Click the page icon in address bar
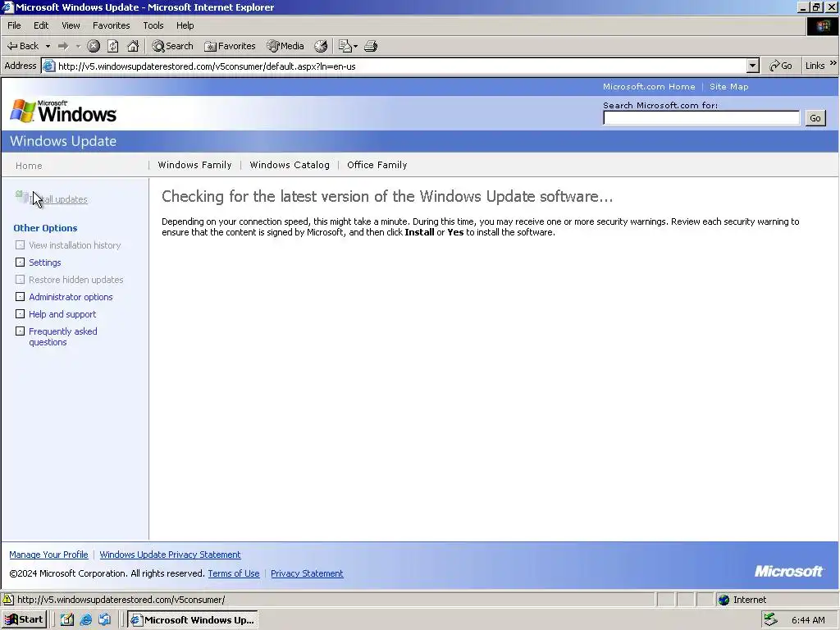The height and width of the screenshot is (630, 840). pyautogui.click(x=48, y=66)
